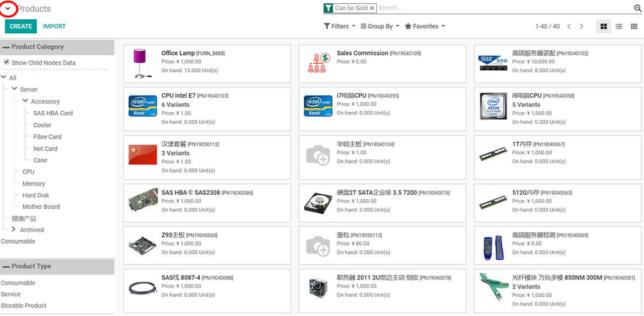Collapse the Product Category panel header
The width and height of the screenshot is (644, 316).
[x=6, y=47]
